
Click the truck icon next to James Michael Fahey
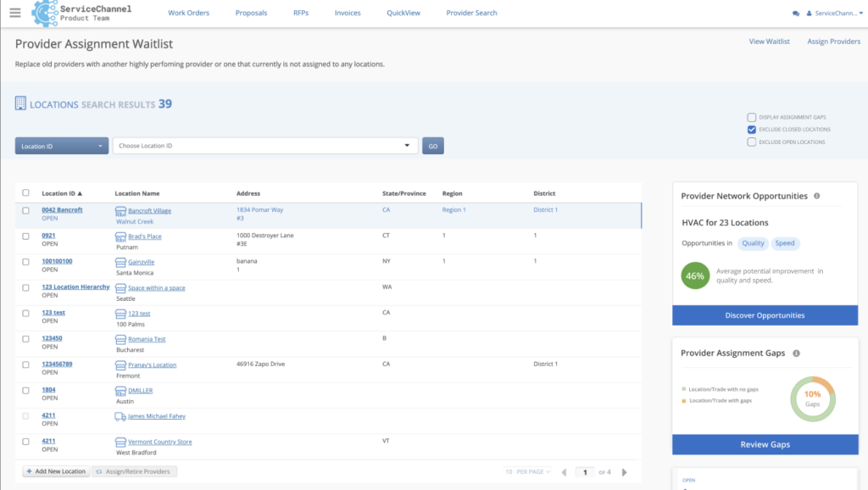120,416
